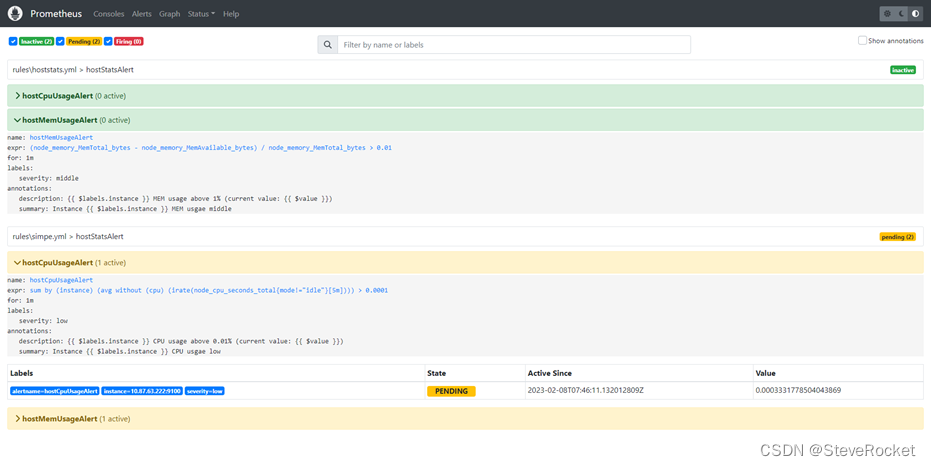Click the rules\hoststats.yml > hostStatsAlert header
The image size is (931, 466).
(x=465, y=69)
